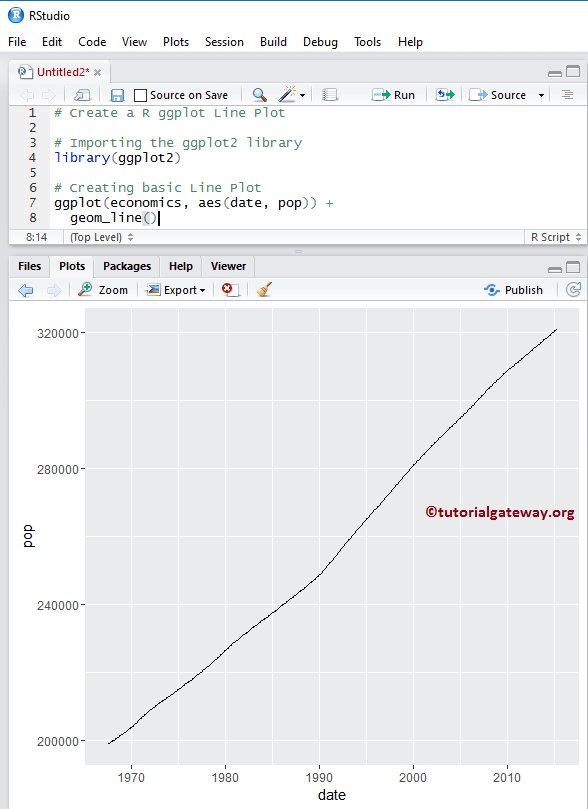The image size is (588, 809).
Task: Switch to the Help pane tab
Action: click(181, 266)
